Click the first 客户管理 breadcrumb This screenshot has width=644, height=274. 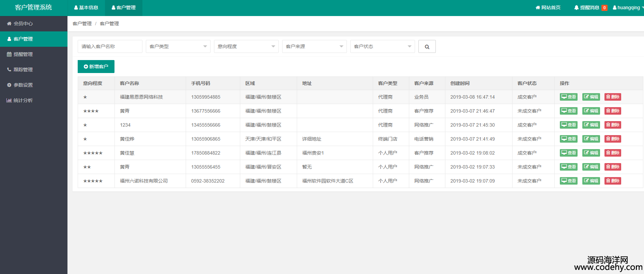[x=82, y=24]
